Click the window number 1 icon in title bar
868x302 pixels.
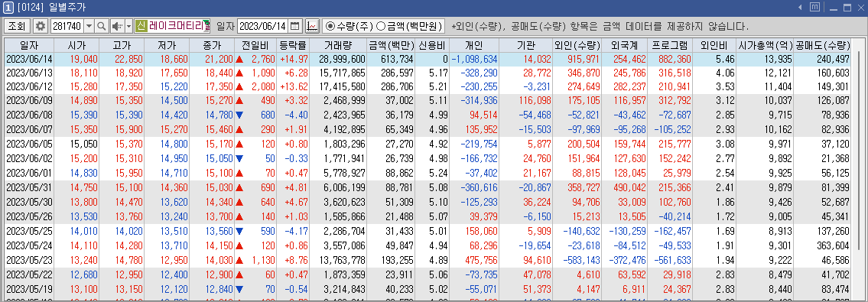(8, 8)
